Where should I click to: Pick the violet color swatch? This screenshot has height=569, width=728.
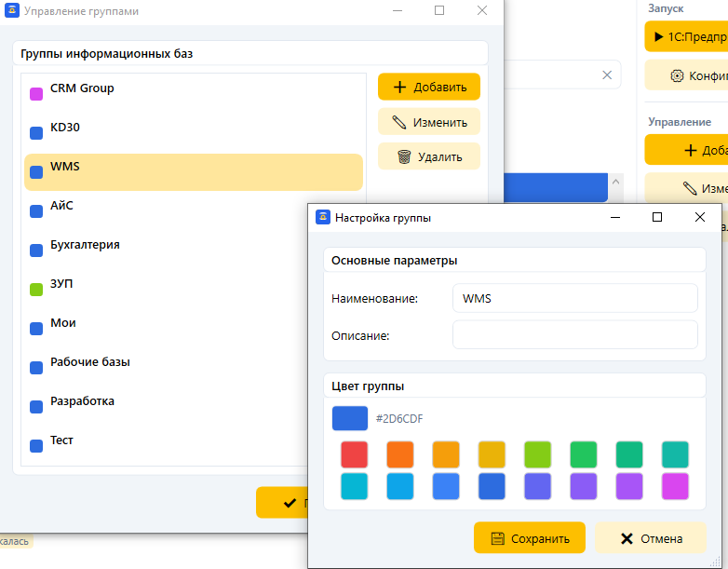coord(584,486)
